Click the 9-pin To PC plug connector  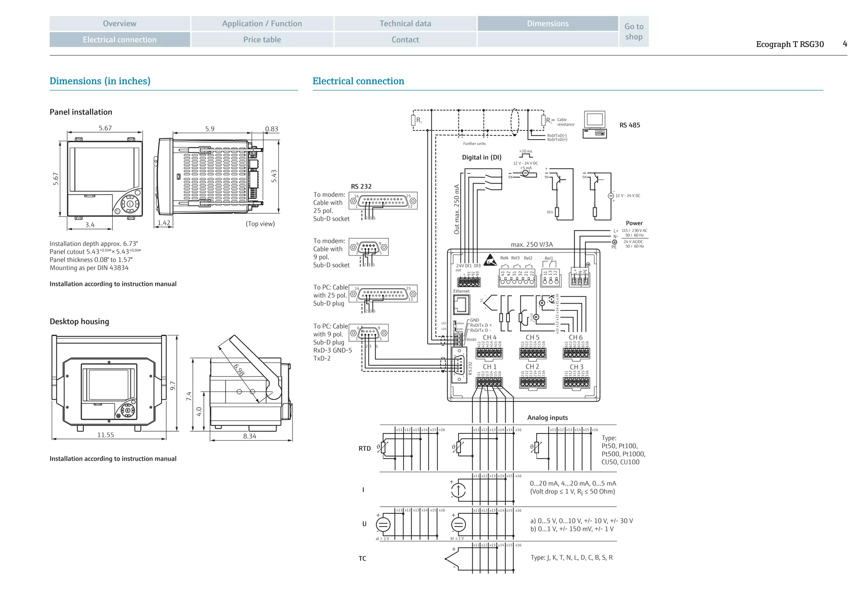[368, 333]
